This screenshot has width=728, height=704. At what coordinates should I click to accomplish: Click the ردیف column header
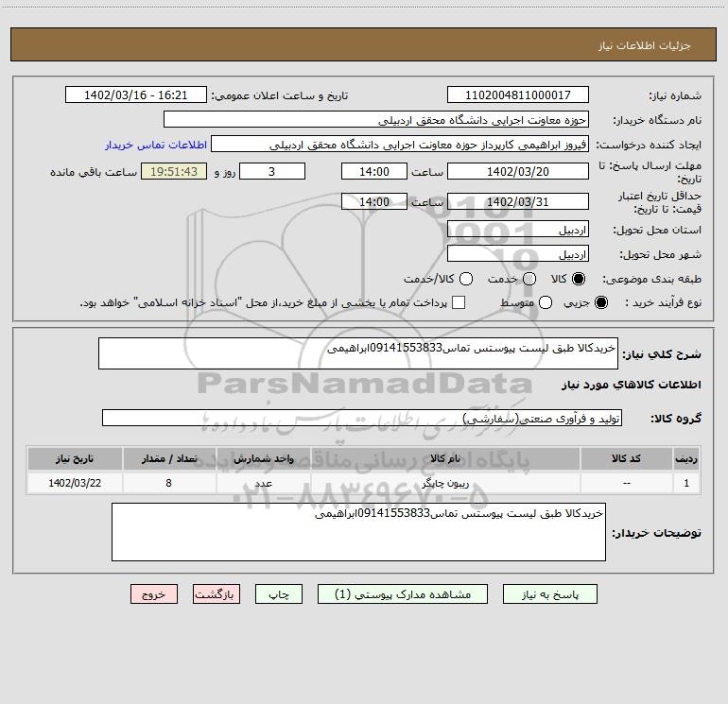tap(686, 458)
